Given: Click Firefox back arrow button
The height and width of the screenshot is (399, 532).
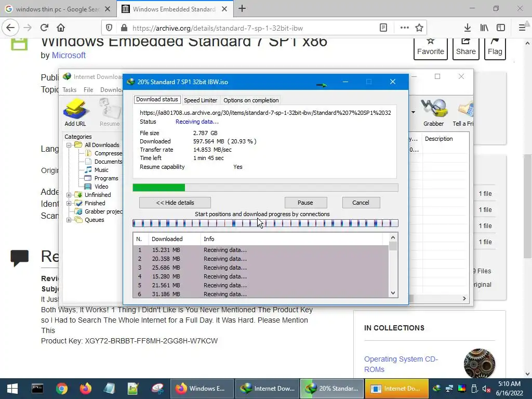Looking at the screenshot, I should coord(10,28).
